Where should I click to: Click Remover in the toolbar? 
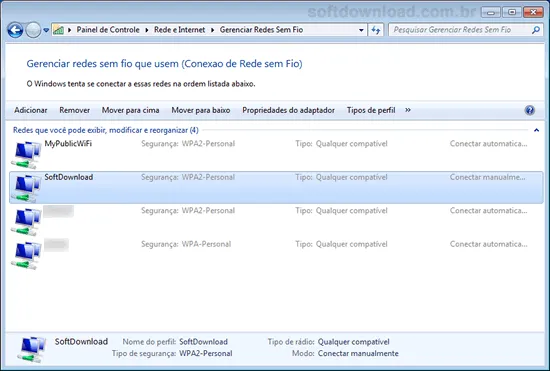pos(74,110)
